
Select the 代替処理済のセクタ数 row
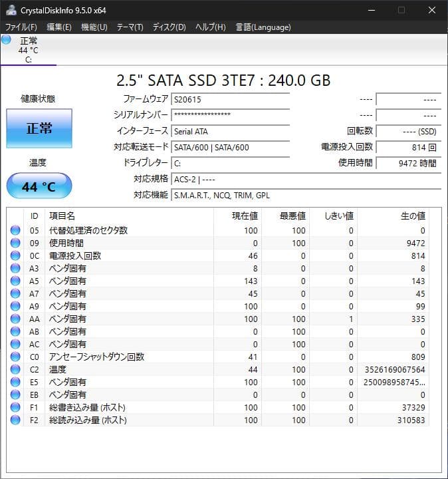tap(218, 230)
